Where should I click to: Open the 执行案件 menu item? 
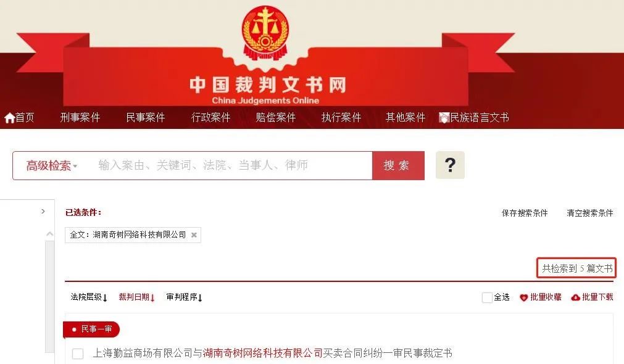click(341, 117)
